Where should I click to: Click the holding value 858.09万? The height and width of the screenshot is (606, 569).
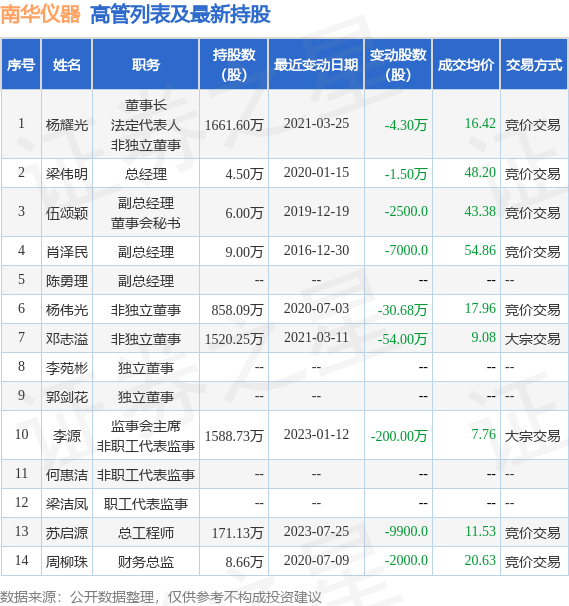click(x=237, y=310)
